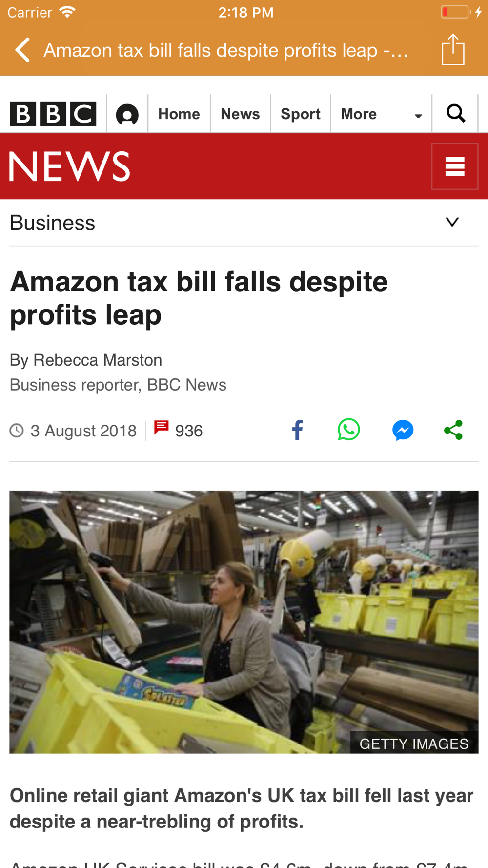View the 936 comments icon
This screenshot has height=868, width=488.
tap(162, 428)
